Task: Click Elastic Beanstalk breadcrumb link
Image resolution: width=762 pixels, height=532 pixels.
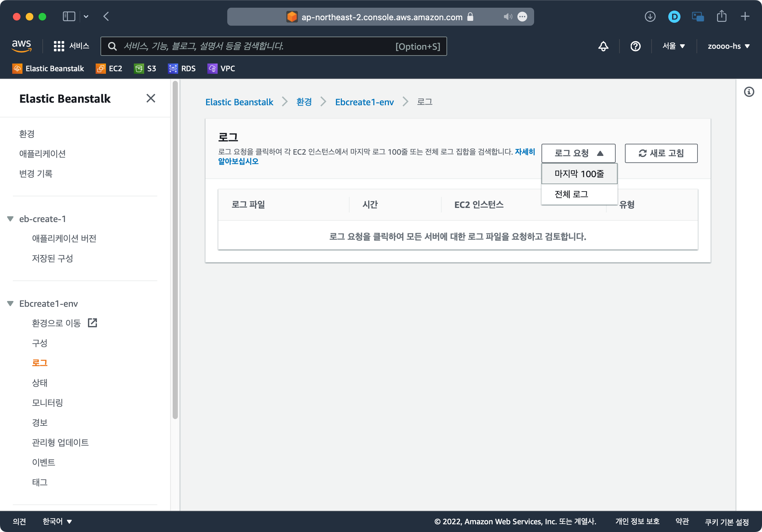Action: pyautogui.click(x=239, y=102)
